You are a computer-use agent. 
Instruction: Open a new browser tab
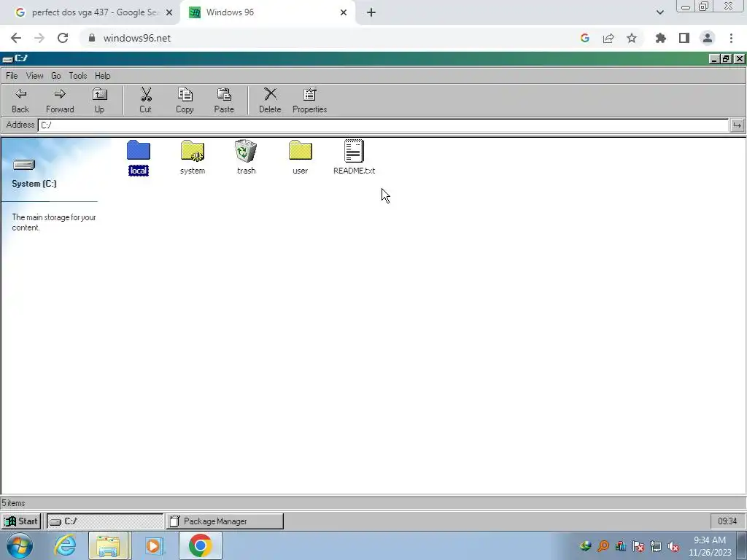[371, 12]
